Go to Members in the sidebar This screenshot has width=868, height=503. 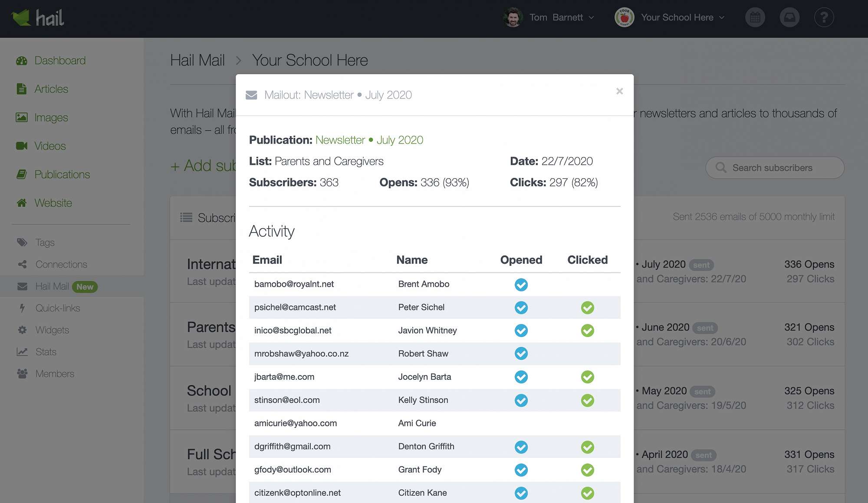[x=55, y=374]
